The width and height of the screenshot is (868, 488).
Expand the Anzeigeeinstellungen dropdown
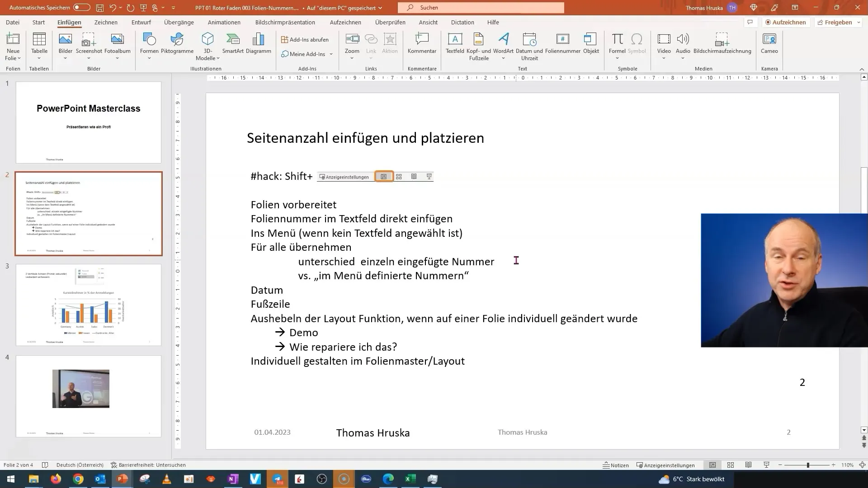point(344,176)
